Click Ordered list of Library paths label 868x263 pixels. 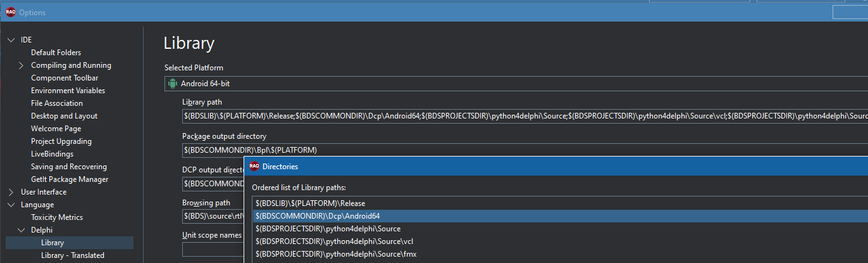point(299,188)
